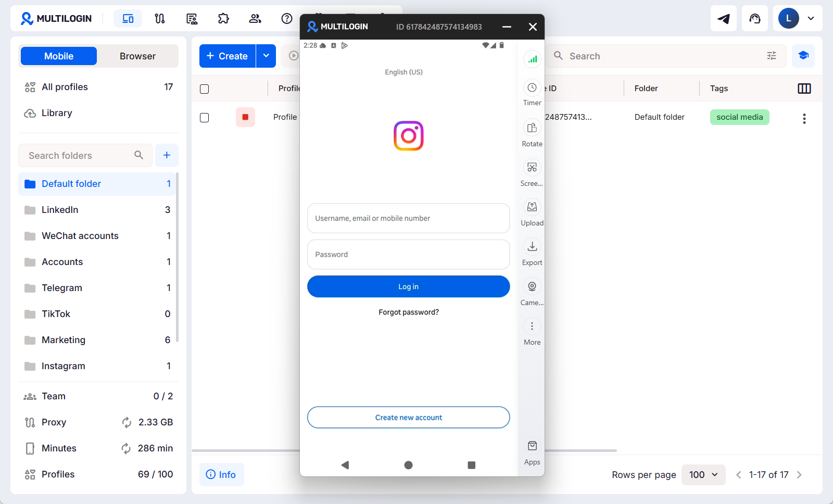Open the help question mark icon
833x504 pixels.
tap(287, 19)
